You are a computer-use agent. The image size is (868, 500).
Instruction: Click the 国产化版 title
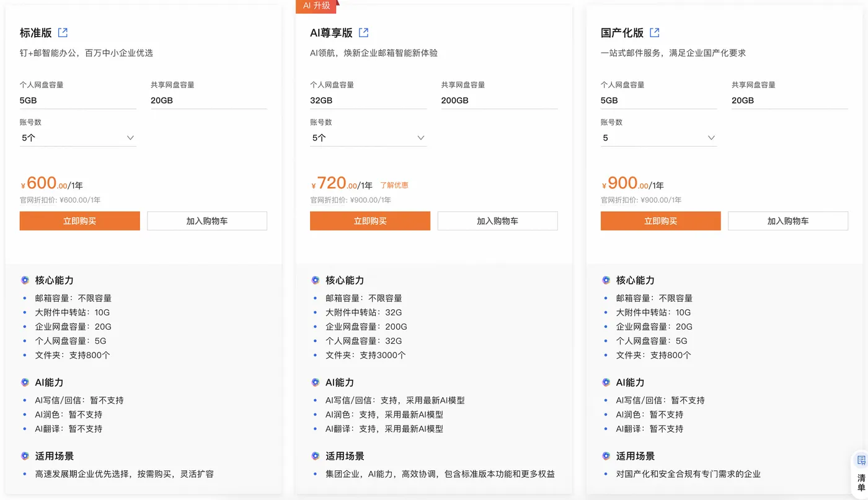622,33
